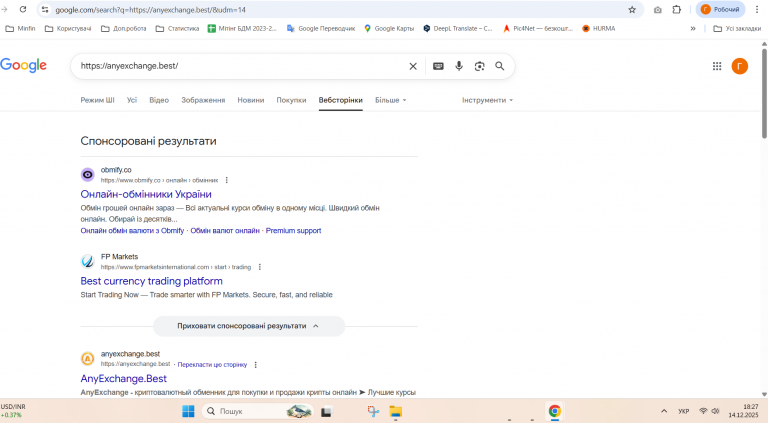Open the Користувачі bookmark folder
This screenshot has height=423, width=768.
click(68, 28)
